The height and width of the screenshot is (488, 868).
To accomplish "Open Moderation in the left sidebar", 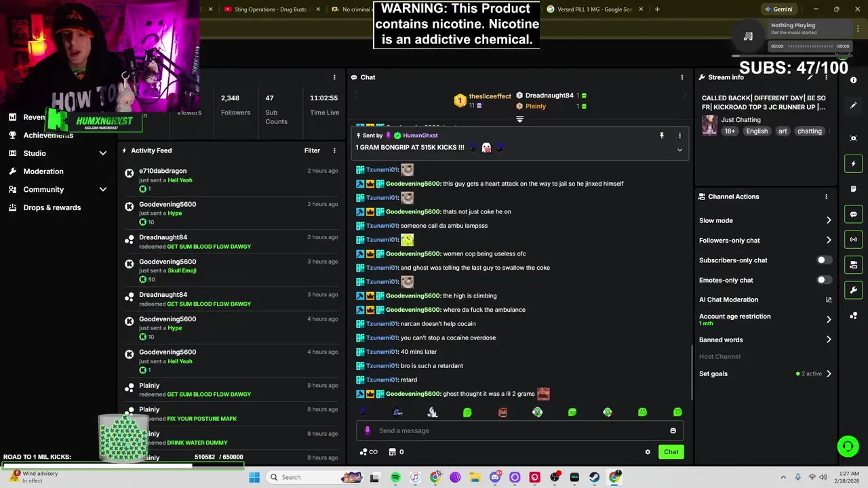I will click(x=43, y=171).
